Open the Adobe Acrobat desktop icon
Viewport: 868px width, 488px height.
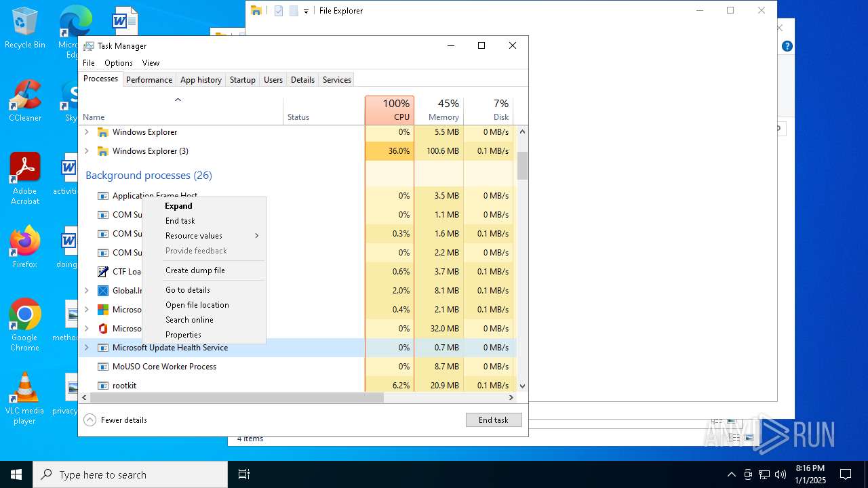coord(25,179)
